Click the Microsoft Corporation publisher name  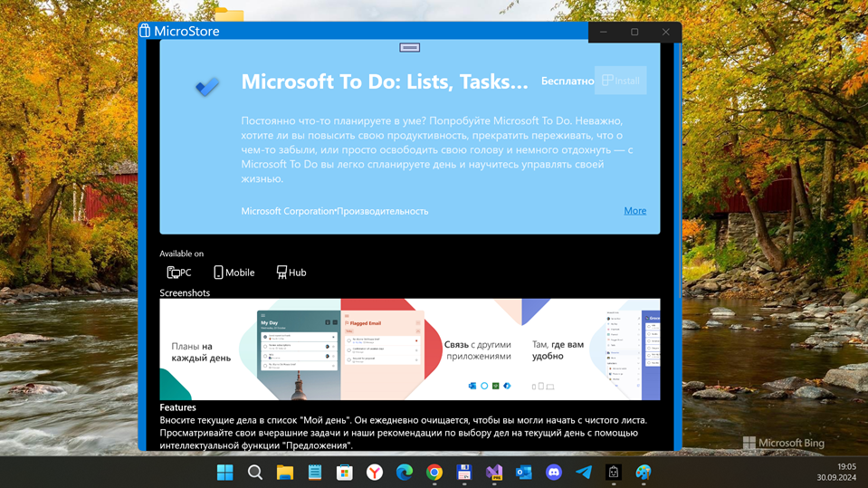[287, 211]
